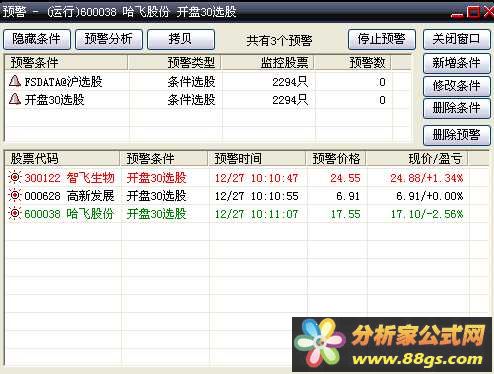This screenshot has height=374, width=494.
Task: Click the 删除预警 button
Action: pyautogui.click(x=457, y=135)
